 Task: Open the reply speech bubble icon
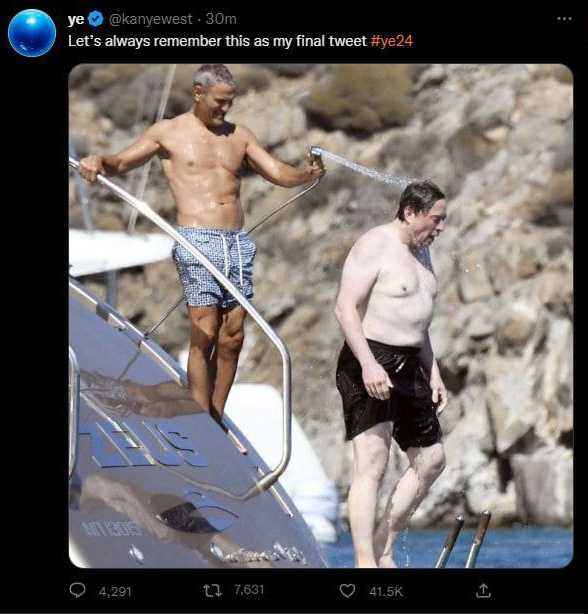pyautogui.click(x=77, y=591)
